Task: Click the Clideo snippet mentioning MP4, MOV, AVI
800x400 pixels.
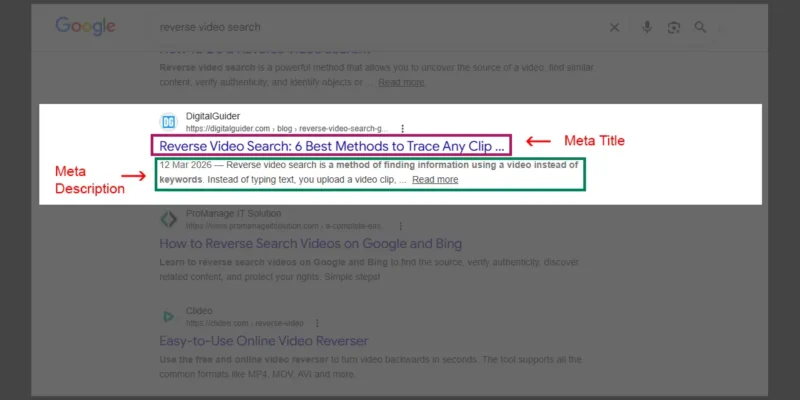Action: [x=370, y=367]
